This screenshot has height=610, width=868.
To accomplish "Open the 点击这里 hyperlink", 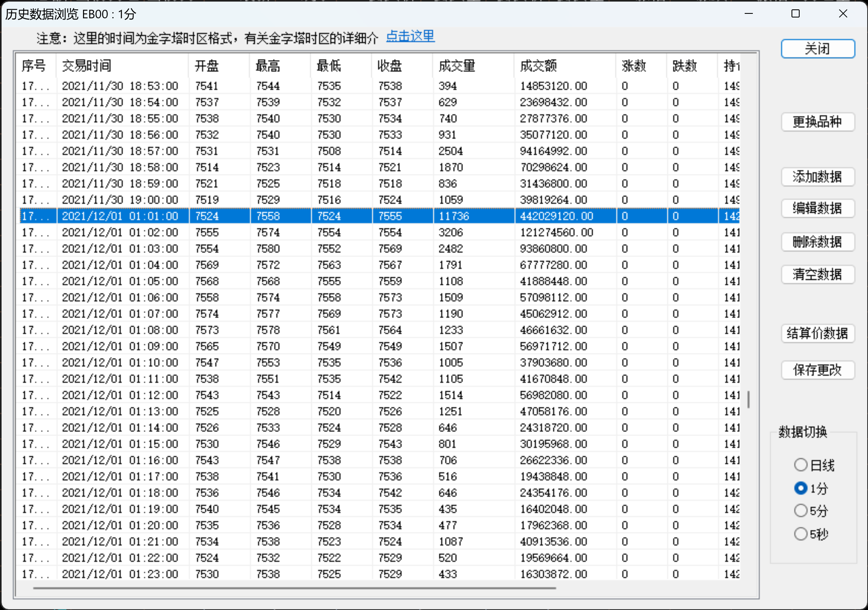I will click(410, 37).
